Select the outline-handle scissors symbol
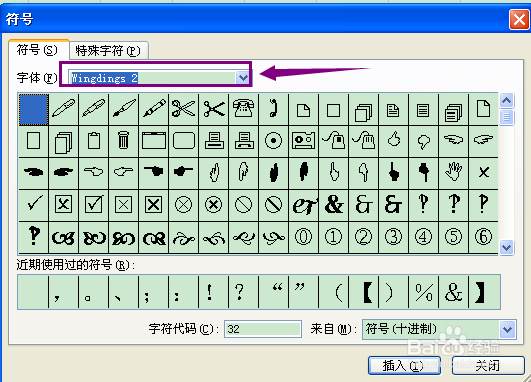 coord(184,109)
